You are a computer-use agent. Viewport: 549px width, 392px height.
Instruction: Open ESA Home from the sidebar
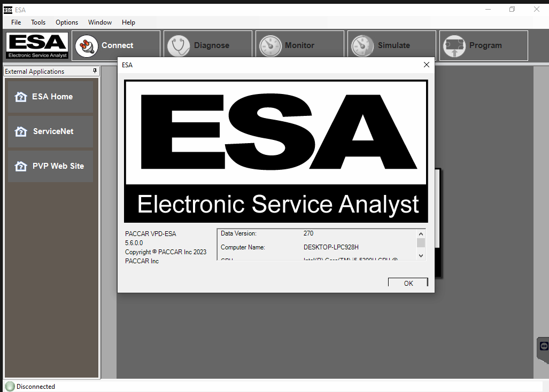click(x=51, y=97)
